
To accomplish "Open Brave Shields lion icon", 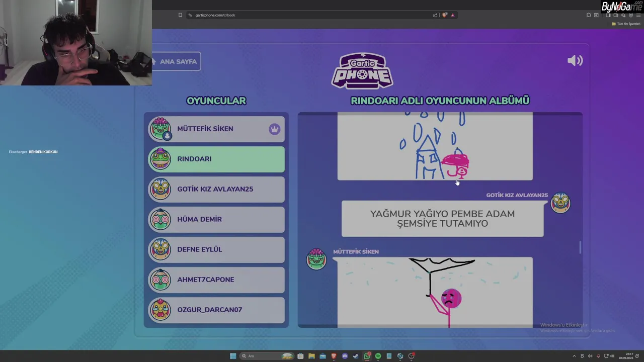I will coord(444,15).
